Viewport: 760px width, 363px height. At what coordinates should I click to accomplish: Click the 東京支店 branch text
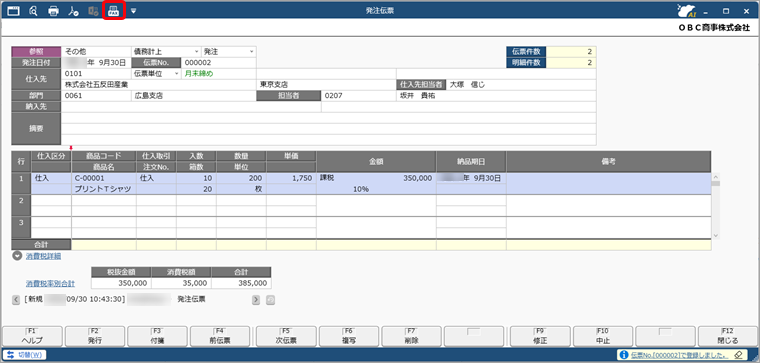tap(274, 85)
